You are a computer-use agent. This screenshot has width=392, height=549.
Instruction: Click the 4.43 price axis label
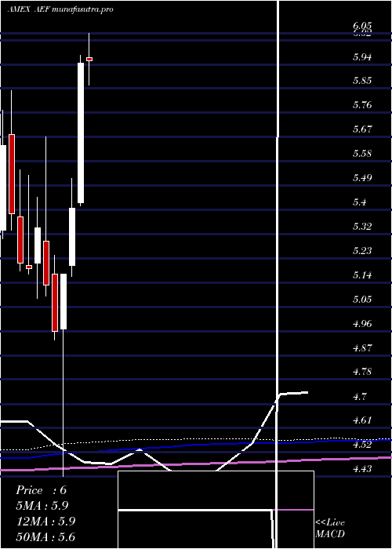point(362,469)
